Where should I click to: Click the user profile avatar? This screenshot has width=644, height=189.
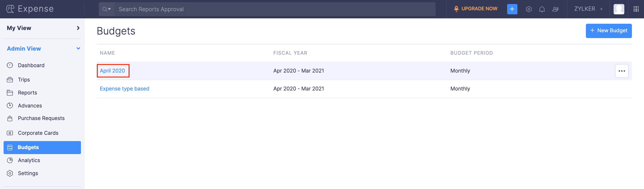coord(619,9)
